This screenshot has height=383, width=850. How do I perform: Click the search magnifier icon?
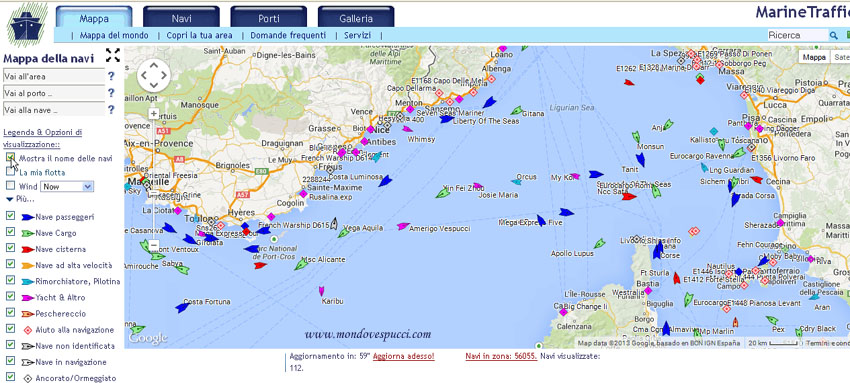[834, 35]
